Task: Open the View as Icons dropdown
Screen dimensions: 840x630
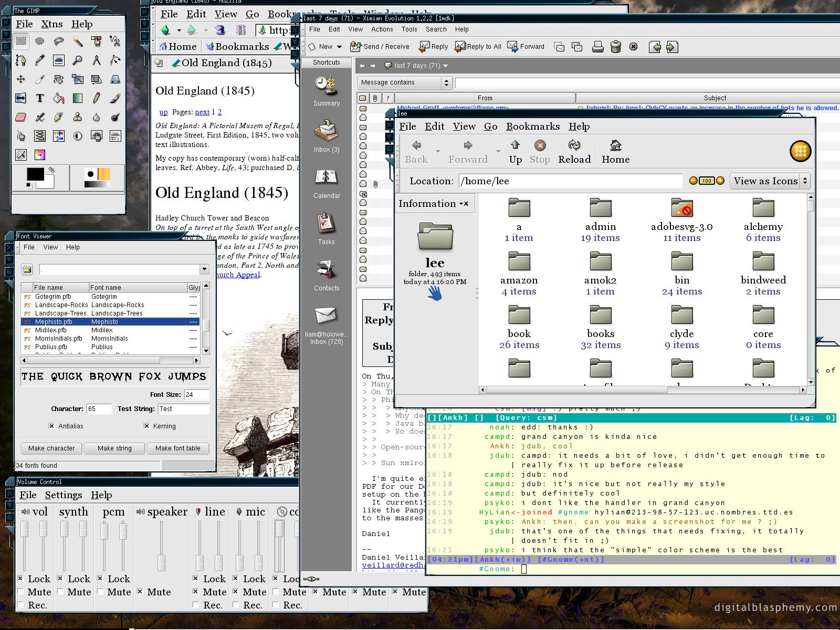Action: pos(770,181)
